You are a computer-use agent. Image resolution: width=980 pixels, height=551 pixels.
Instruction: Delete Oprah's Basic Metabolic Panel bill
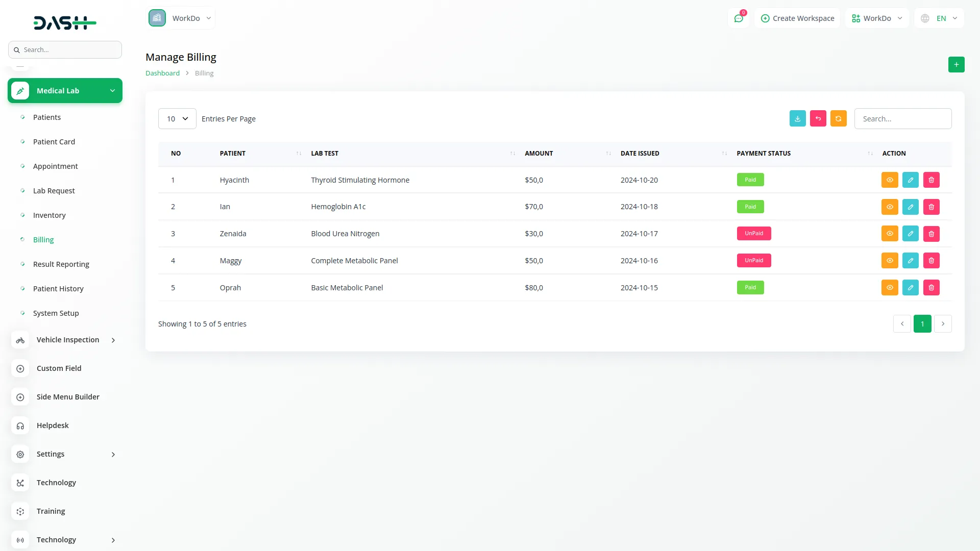pos(931,287)
